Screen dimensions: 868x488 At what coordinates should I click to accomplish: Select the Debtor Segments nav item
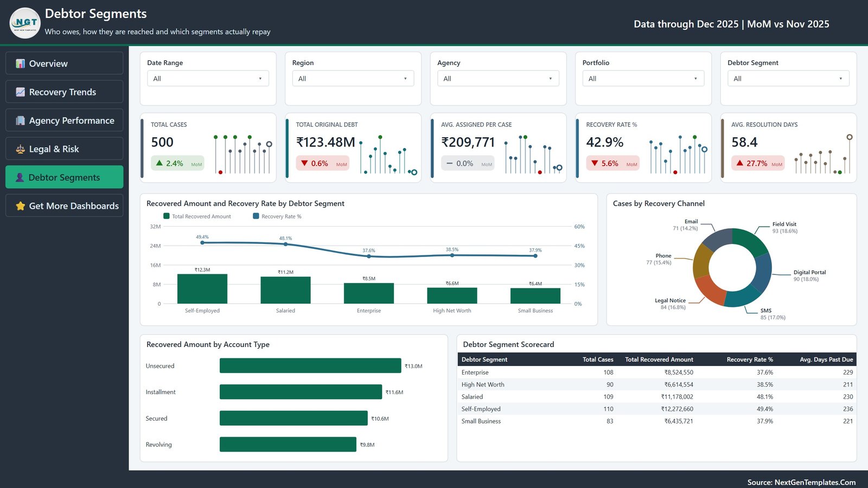65,177
